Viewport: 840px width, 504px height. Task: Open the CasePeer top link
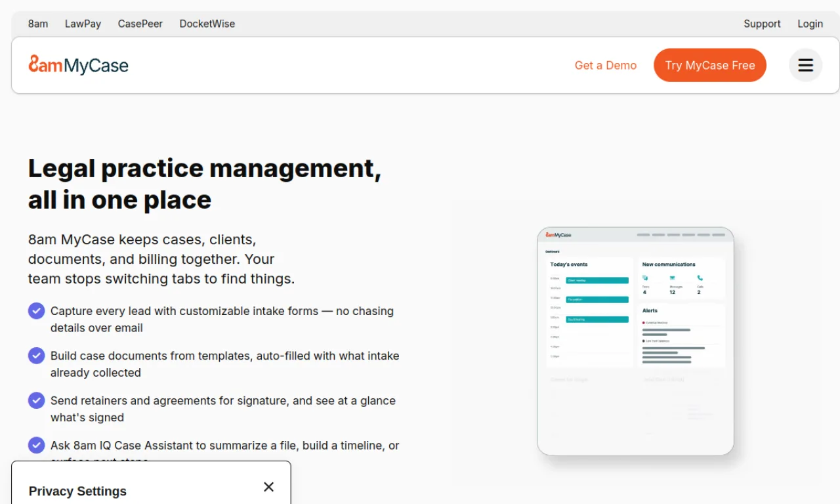tap(140, 24)
